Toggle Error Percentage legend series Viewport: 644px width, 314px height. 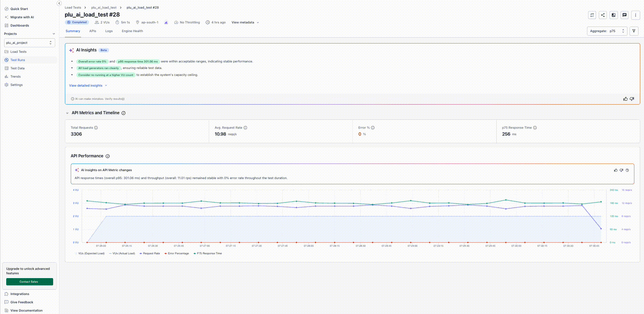coord(177,254)
